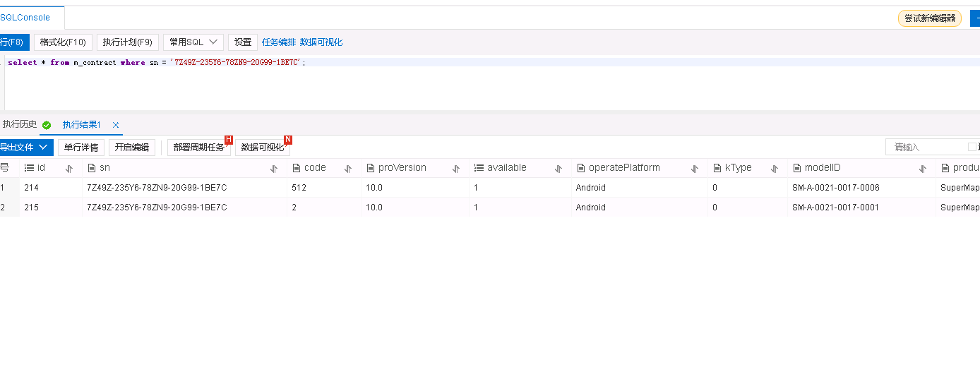Tick the checkbox beside the search box

pos(972,147)
